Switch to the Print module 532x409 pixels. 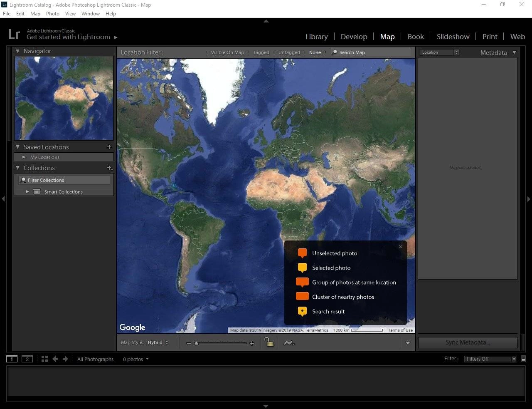click(x=490, y=37)
